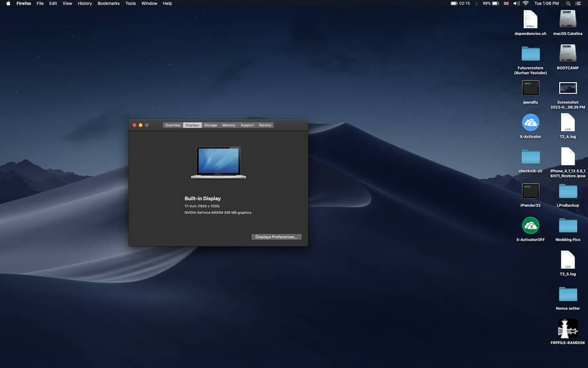Open the FRPFILE-RAMDISK app icon
Image resolution: width=588 pixels, height=368 pixels.
pyautogui.click(x=568, y=329)
